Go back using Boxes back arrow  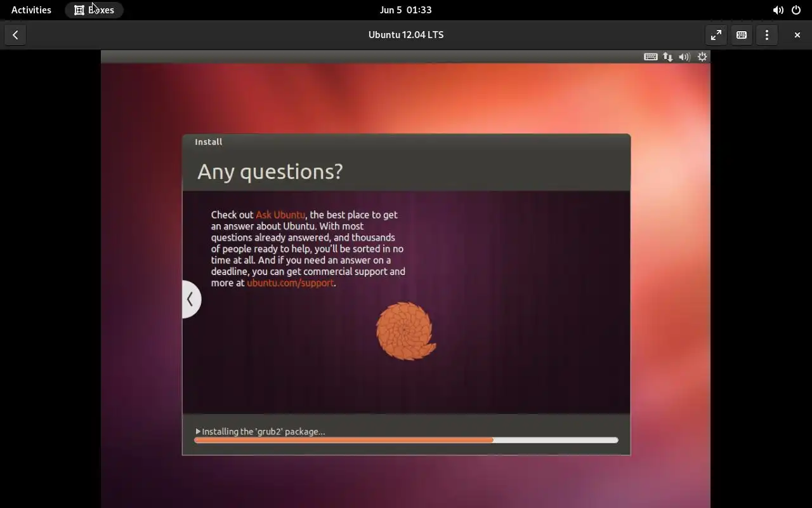pyautogui.click(x=15, y=35)
